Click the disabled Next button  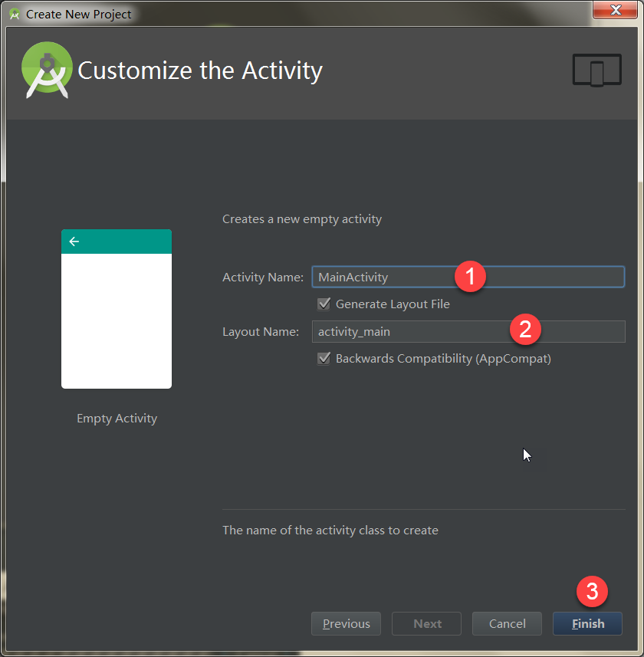[426, 623]
